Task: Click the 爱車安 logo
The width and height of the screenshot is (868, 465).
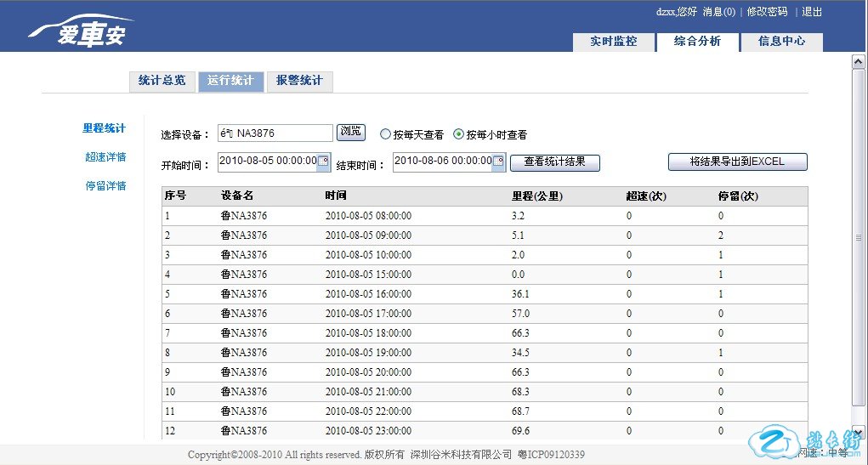Action: point(81,32)
